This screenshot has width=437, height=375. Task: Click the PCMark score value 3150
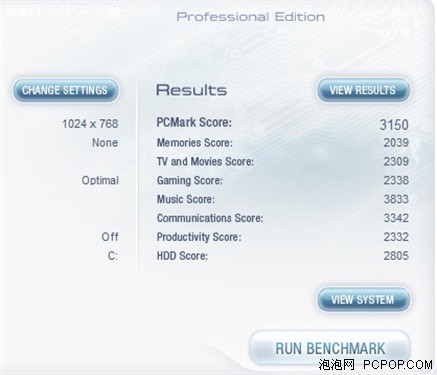tap(394, 125)
